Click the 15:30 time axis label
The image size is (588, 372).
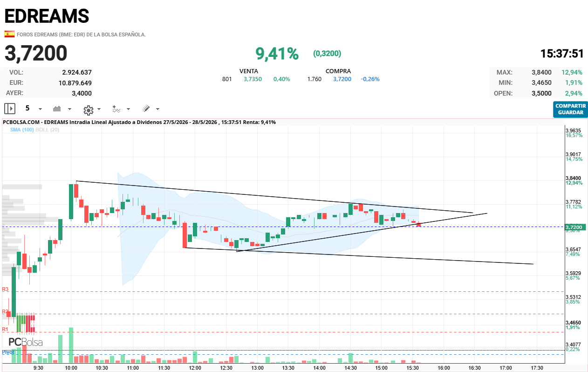tap(412, 368)
